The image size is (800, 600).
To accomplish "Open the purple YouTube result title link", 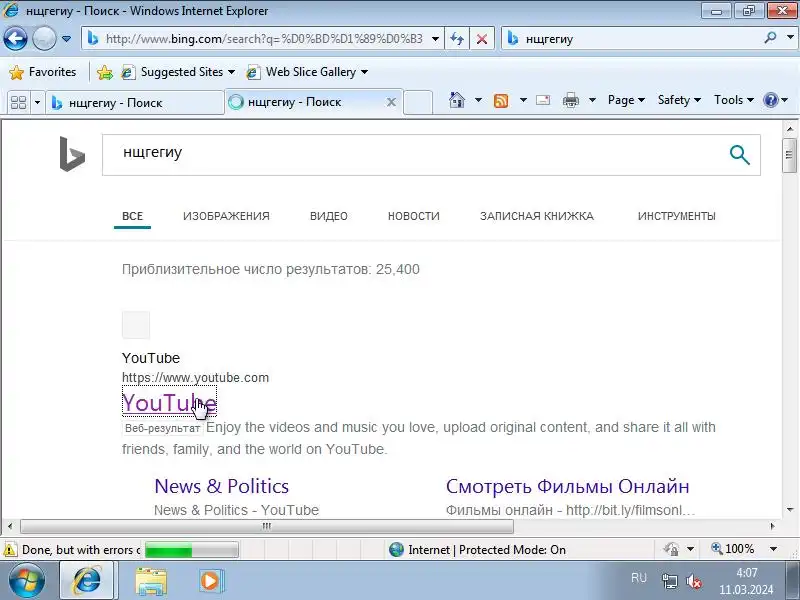I will click(x=169, y=403).
